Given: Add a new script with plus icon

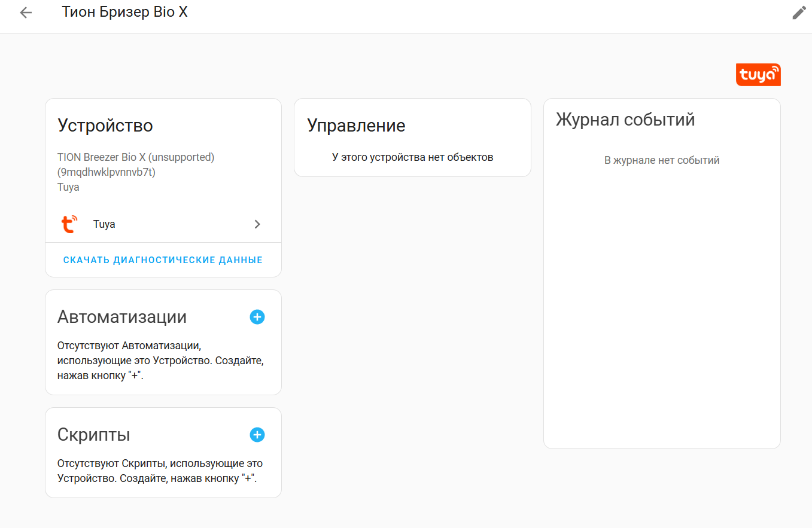Looking at the screenshot, I should tap(257, 435).
